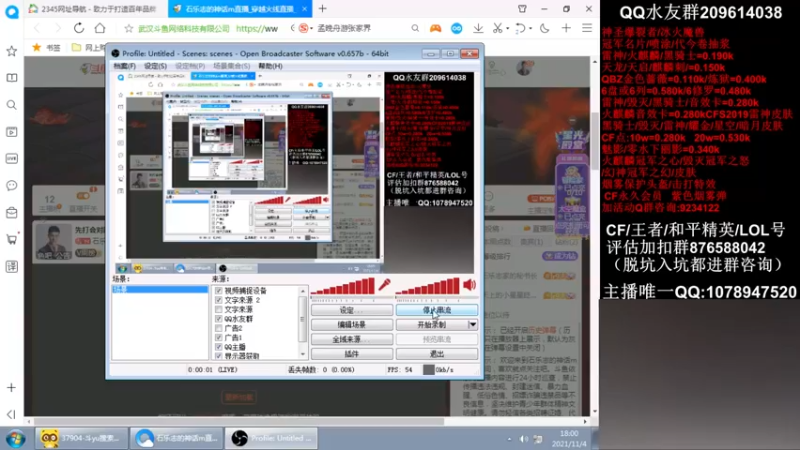Toggle 文字来源 2 source checkbox
The height and width of the screenshot is (450, 800).
coord(219,300)
